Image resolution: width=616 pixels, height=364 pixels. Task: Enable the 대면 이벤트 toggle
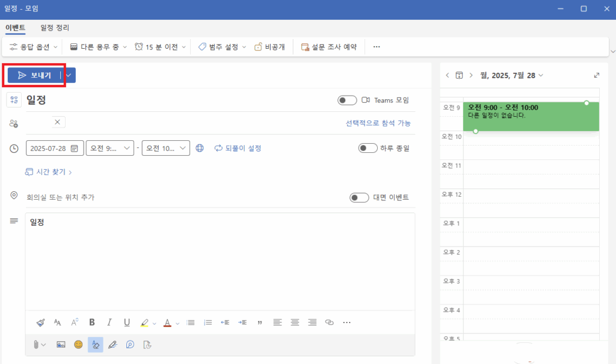click(359, 197)
